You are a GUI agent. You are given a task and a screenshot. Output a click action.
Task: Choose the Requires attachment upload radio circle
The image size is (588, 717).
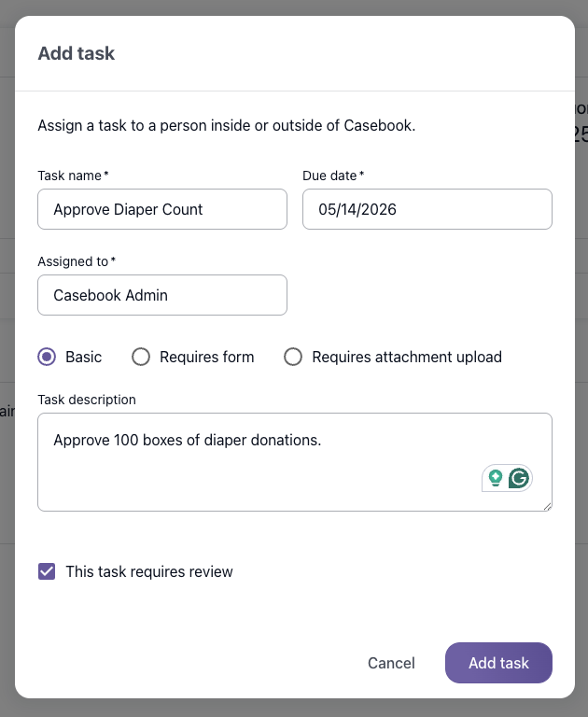click(x=293, y=357)
